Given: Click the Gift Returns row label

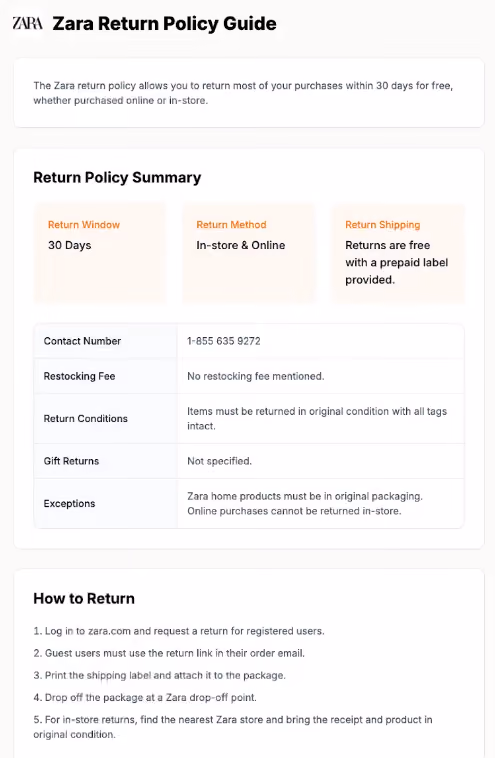Looking at the screenshot, I should click(71, 461).
